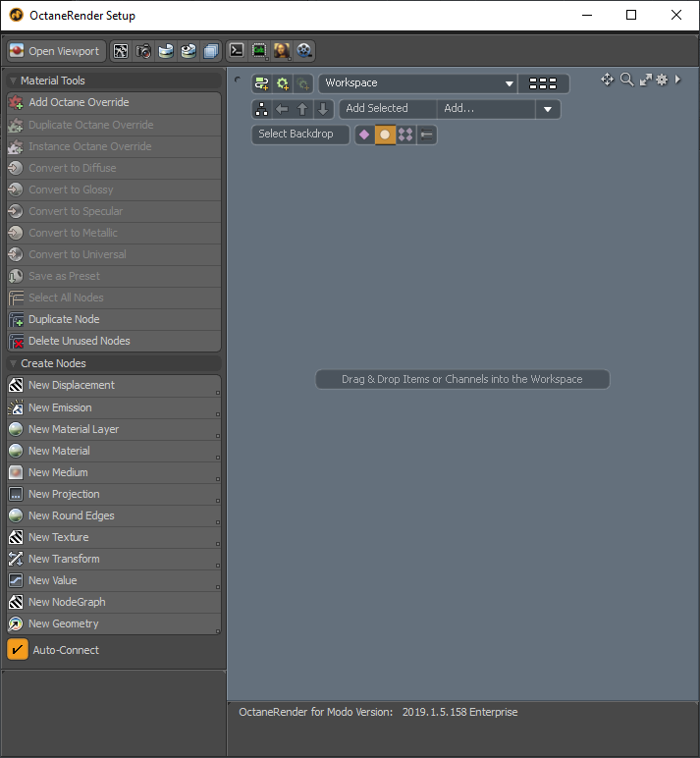
Task: Open New Displacement node menu
Action: coord(114,385)
